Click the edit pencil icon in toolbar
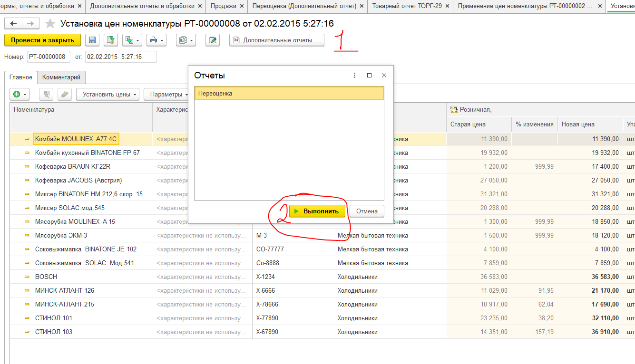Image resolution: width=635 pixels, height=364 pixels. (x=213, y=40)
